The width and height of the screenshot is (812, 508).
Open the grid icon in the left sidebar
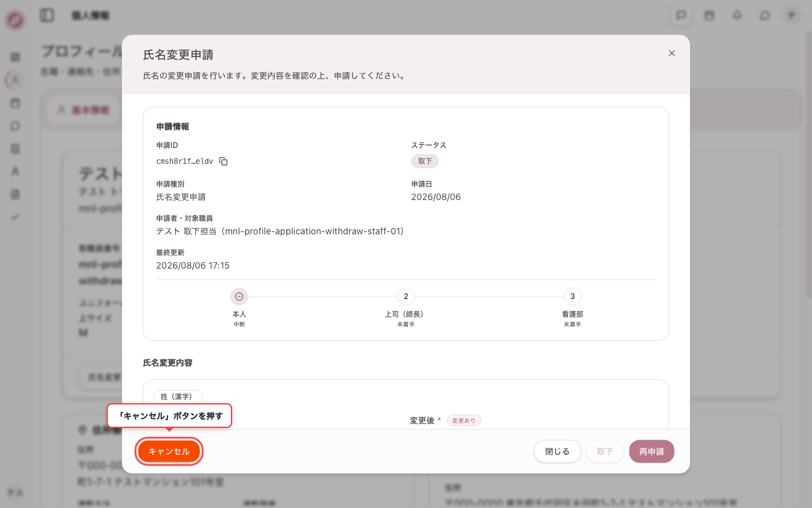[x=15, y=57]
